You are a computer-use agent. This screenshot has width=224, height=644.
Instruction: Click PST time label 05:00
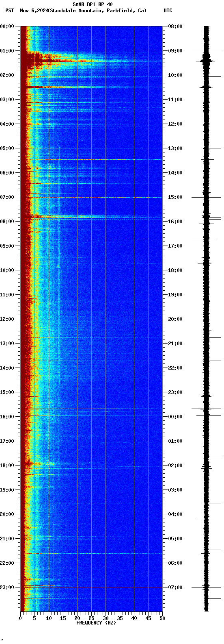8,148
